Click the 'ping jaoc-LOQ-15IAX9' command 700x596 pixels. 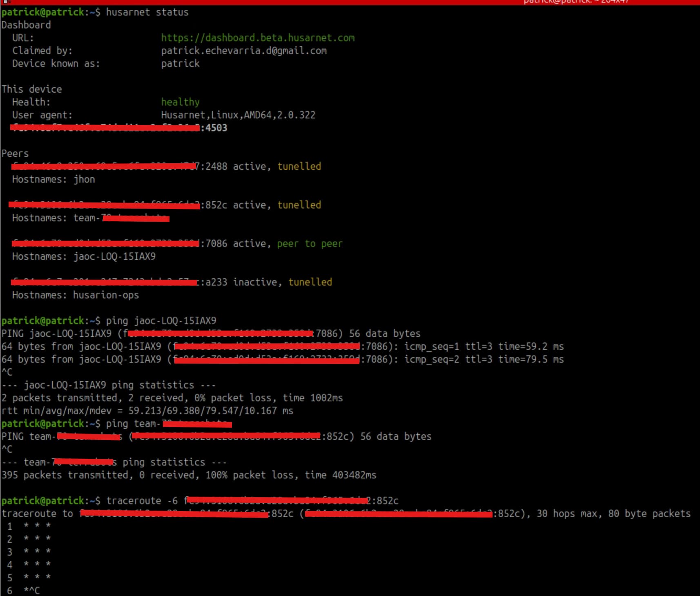[161, 321]
